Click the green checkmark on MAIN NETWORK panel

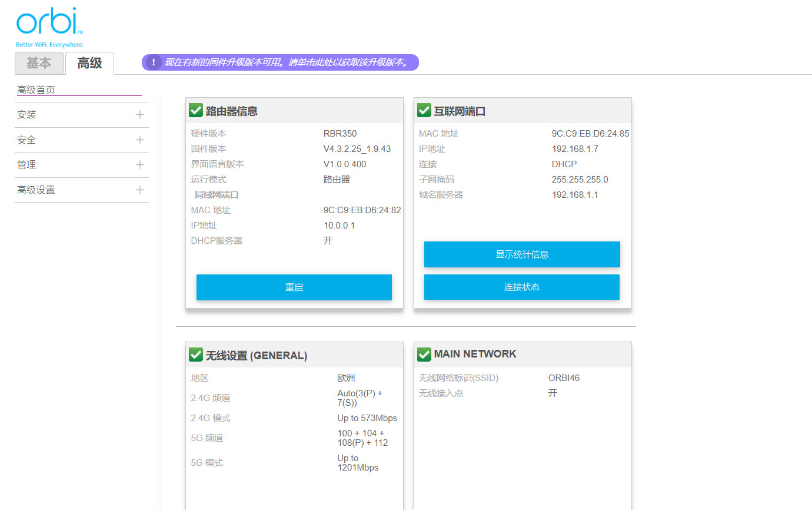click(424, 354)
